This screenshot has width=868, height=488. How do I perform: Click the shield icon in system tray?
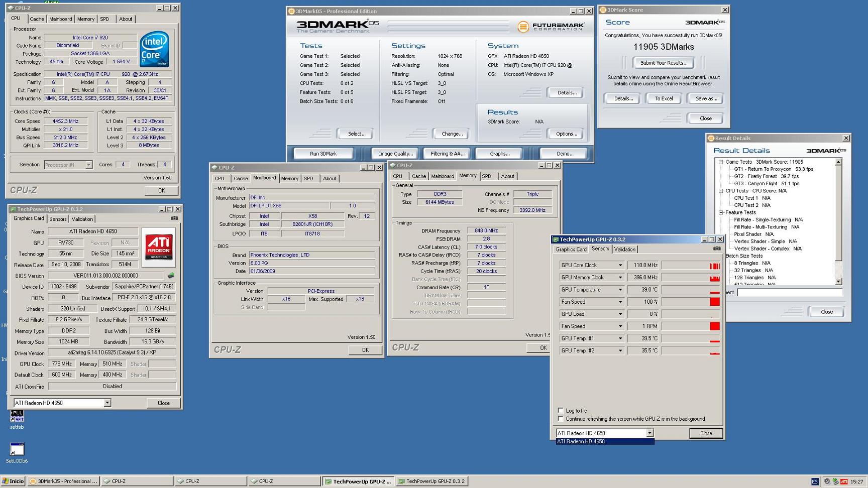[835, 481]
